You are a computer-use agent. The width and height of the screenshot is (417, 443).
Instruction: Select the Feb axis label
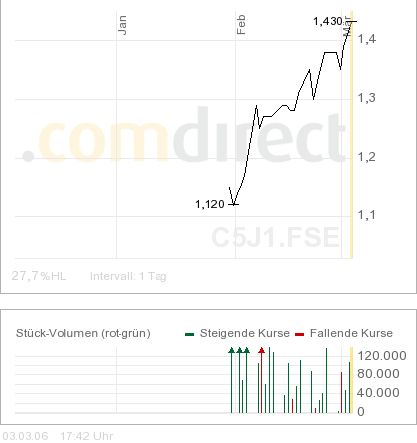241,24
